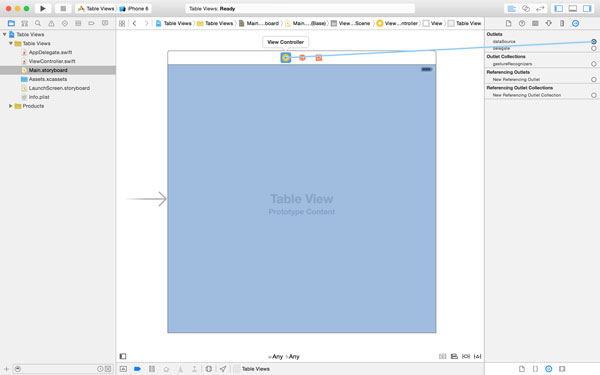Select the Table View on the canvas

[302, 199]
